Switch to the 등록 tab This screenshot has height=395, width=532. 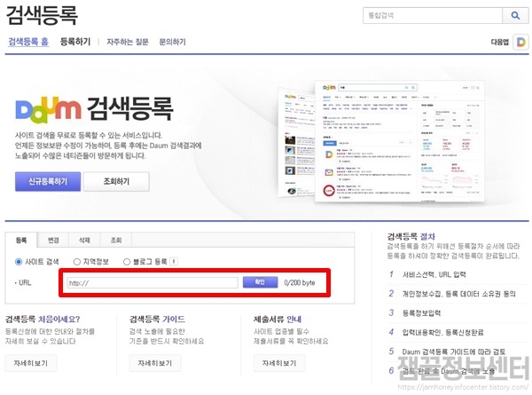(x=21, y=241)
